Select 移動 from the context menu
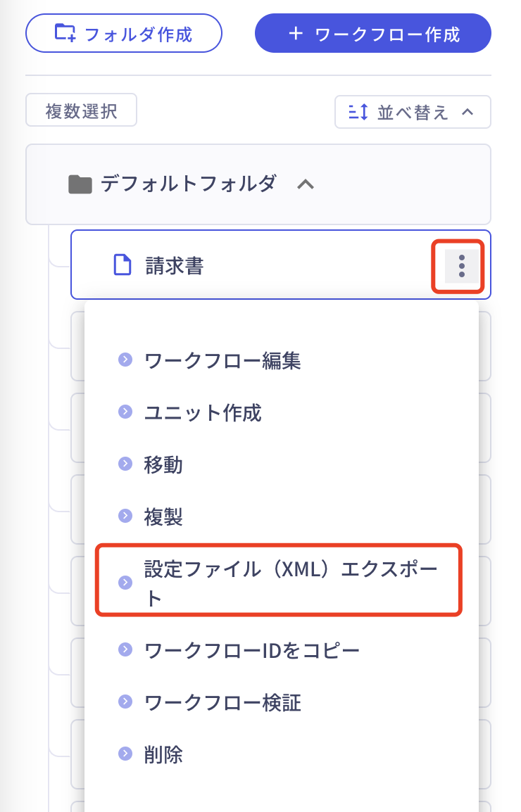This screenshot has height=812, width=521. [163, 465]
